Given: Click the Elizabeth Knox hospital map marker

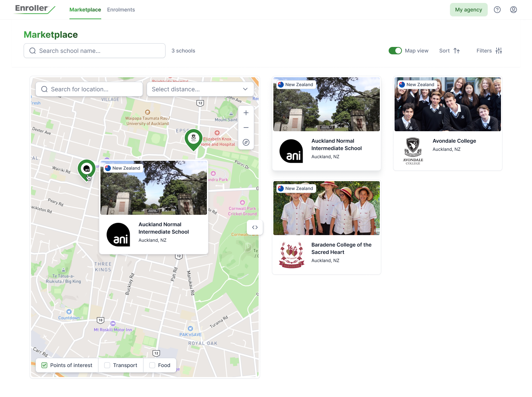Looking at the screenshot, I should click(x=217, y=133).
